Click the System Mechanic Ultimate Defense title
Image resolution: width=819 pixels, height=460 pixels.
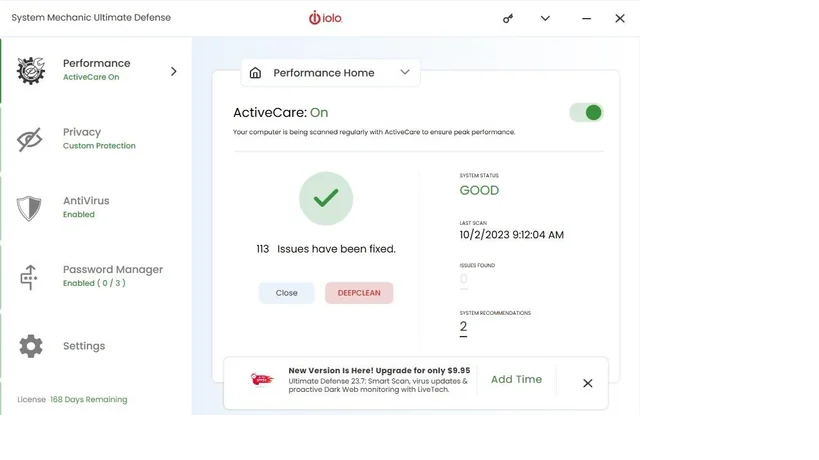[x=91, y=18]
